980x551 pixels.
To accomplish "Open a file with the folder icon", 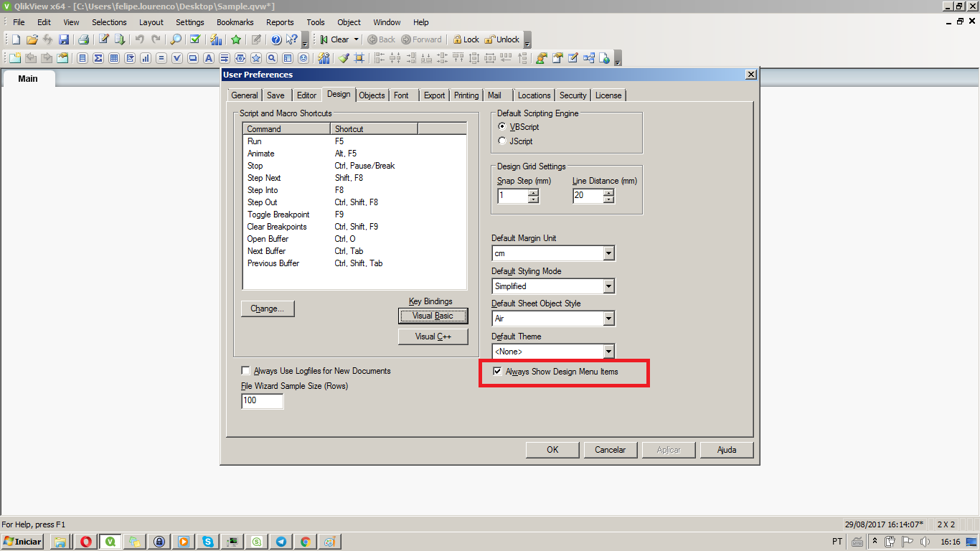I will (32, 39).
